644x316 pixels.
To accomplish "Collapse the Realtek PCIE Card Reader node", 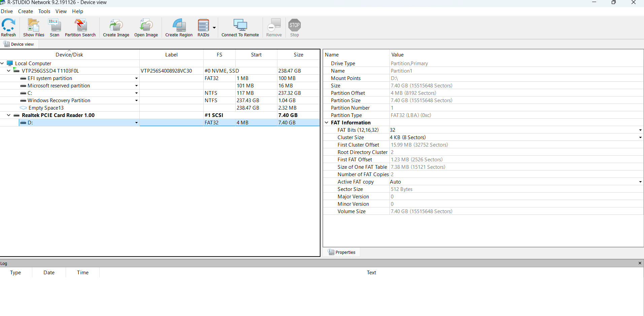I will click(9, 115).
